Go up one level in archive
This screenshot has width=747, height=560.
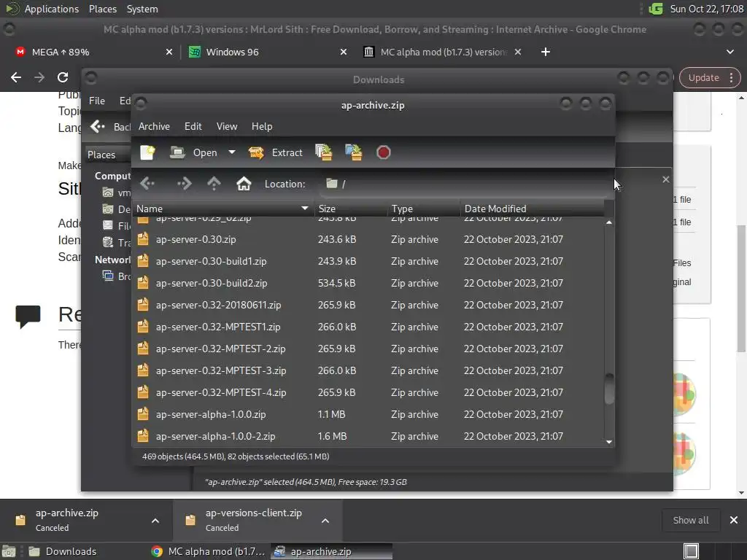[214, 183]
